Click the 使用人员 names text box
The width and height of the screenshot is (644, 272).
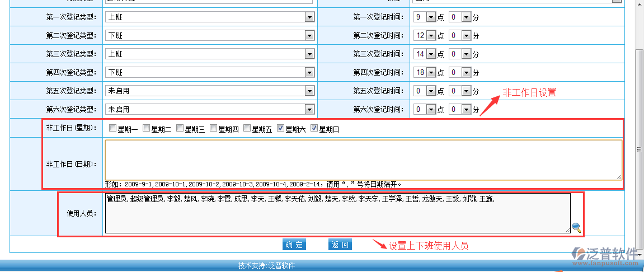tap(337, 213)
